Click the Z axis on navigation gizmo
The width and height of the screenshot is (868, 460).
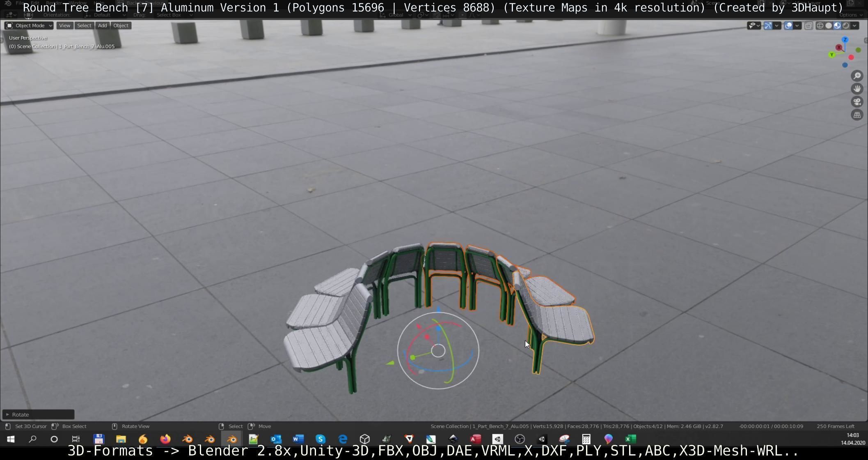coord(845,40)
